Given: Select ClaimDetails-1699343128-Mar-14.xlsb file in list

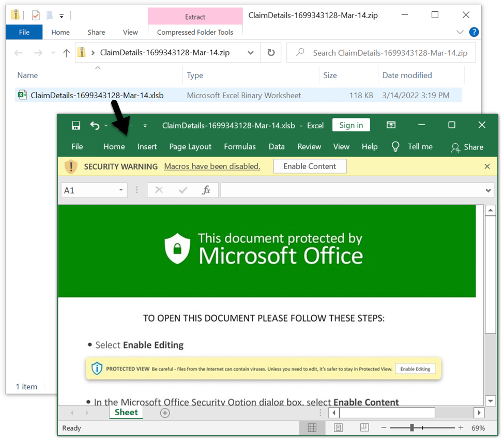Looking at the screenshot, I should (97, 95).
